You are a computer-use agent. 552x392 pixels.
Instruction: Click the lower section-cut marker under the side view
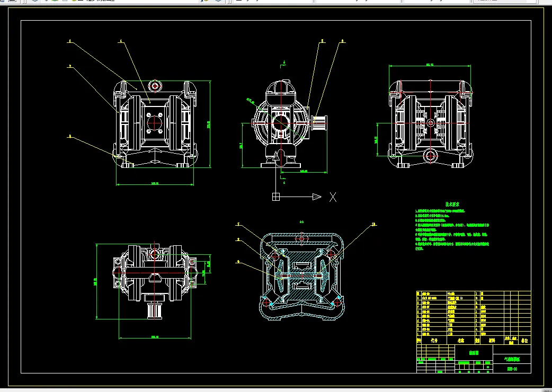coord(283,181)
